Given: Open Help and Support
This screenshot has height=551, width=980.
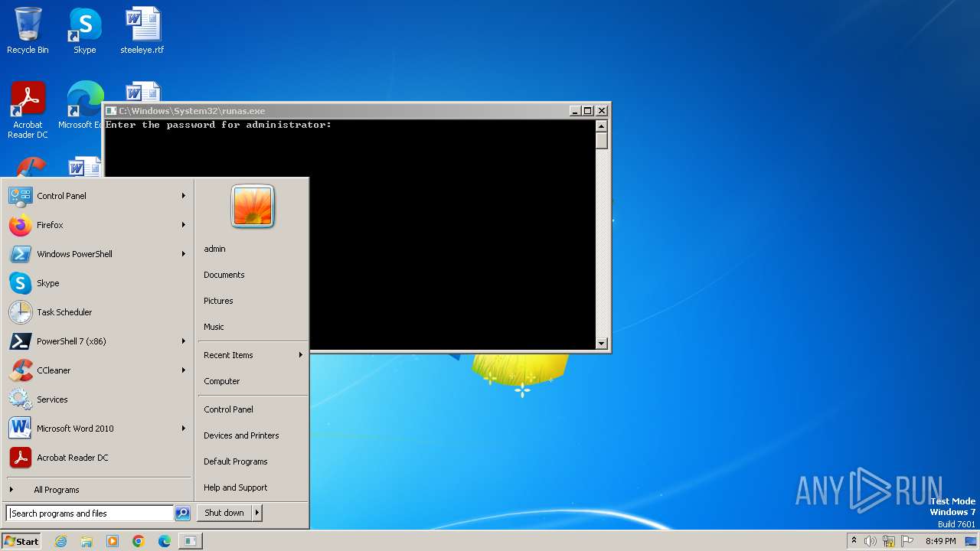Looking at the screenshot, I should (253, 487).
